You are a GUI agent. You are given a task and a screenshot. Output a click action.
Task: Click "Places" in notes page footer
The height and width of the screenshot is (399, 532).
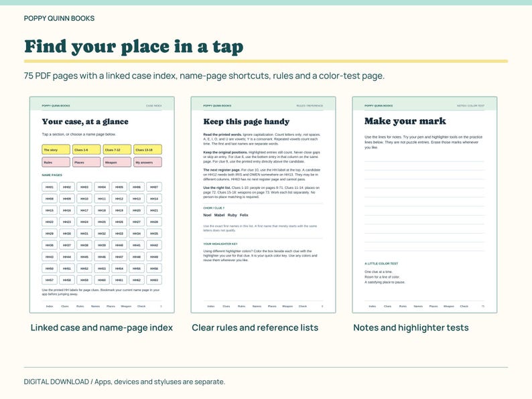(x=434, y=306)
